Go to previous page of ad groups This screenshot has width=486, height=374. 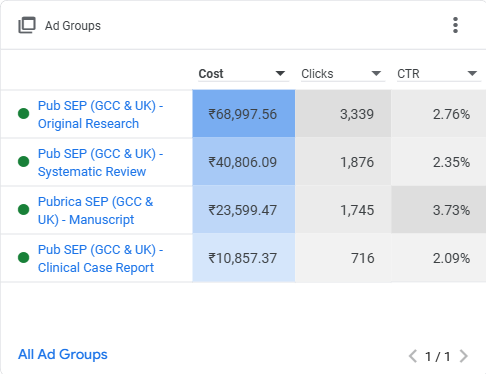pos(413,356)
